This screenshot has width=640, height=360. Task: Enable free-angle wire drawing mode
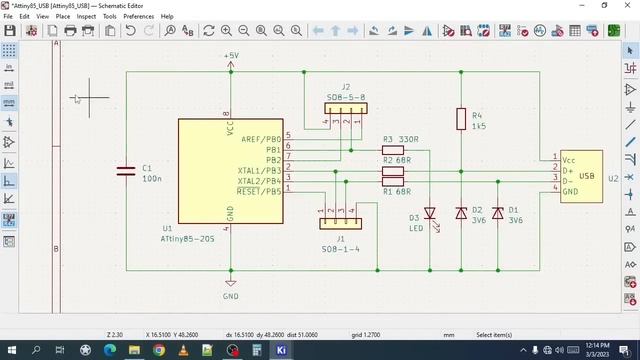(x=9, y=163)
